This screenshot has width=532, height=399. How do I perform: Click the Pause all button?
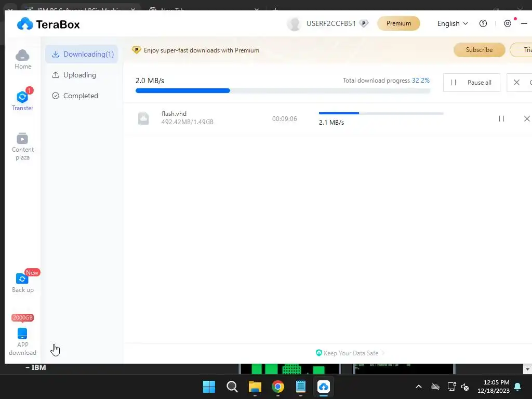coord(472,83)
